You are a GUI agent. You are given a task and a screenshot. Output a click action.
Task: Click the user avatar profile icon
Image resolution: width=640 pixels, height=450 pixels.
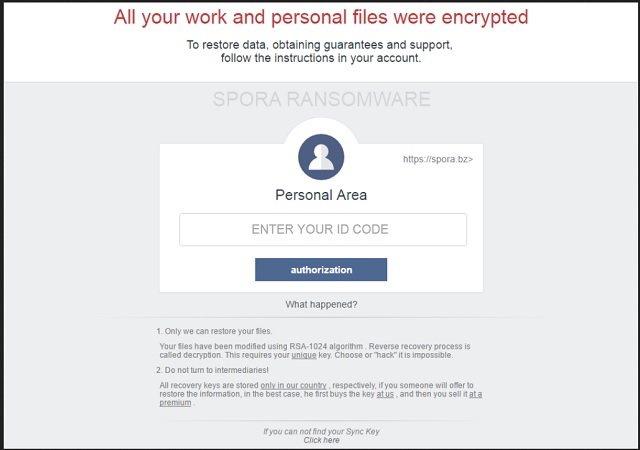321,157
